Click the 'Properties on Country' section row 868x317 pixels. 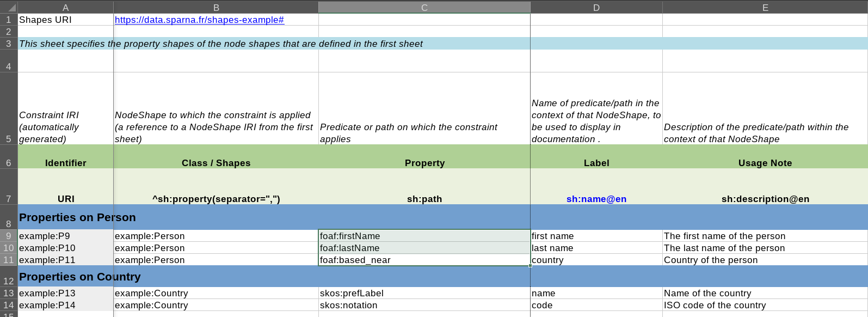[443, 276]
